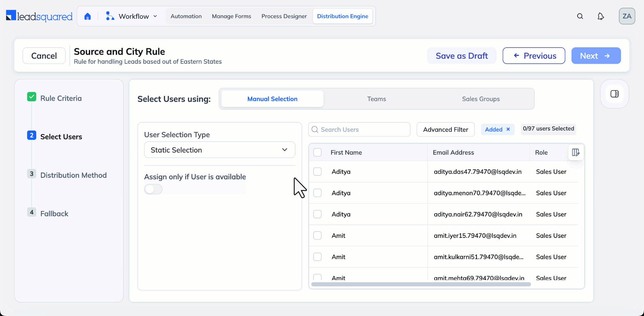Open the Distribution Method step
The image size is (644, 316).
coord(73,175)
